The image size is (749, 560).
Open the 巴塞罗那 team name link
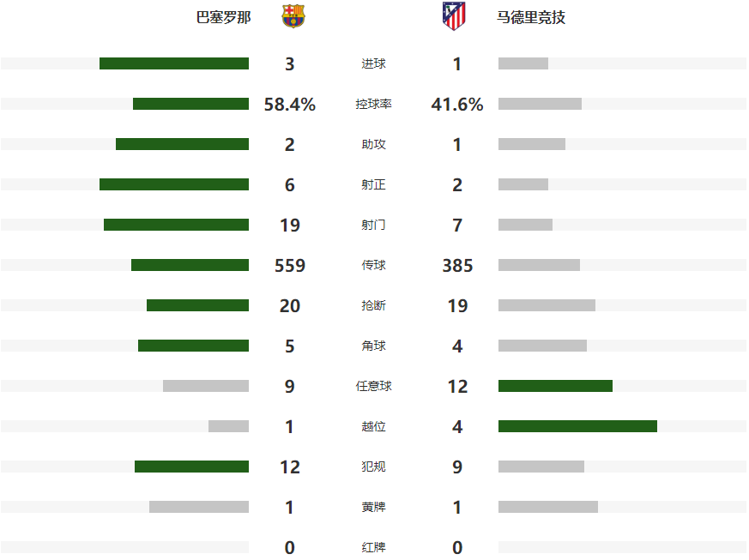point(224,17)
